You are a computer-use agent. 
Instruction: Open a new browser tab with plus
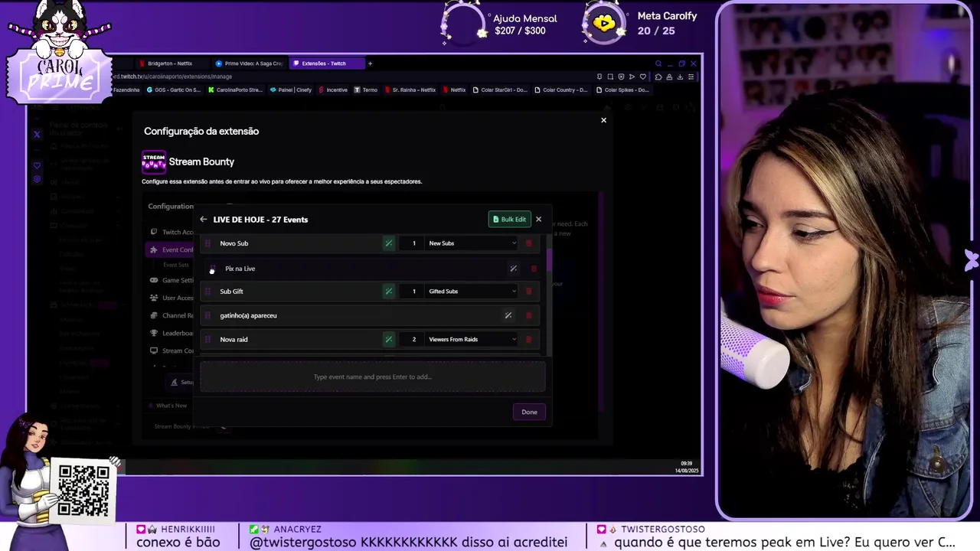[x=370, y=64]
